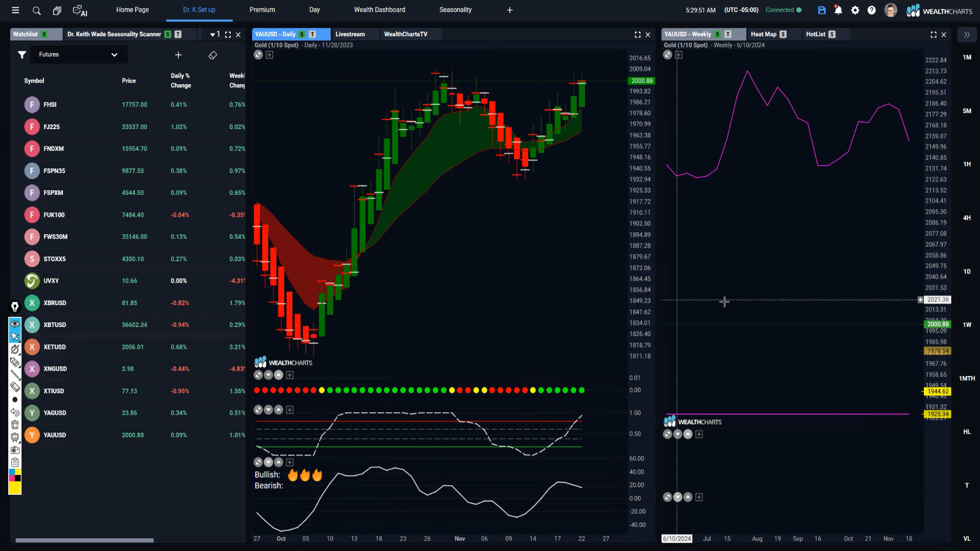Image resolution: width=980 pixels, height=551 pixels.
Task: Move Bullish/Bearish pane up in daily chart
Action: coord(279,462)
